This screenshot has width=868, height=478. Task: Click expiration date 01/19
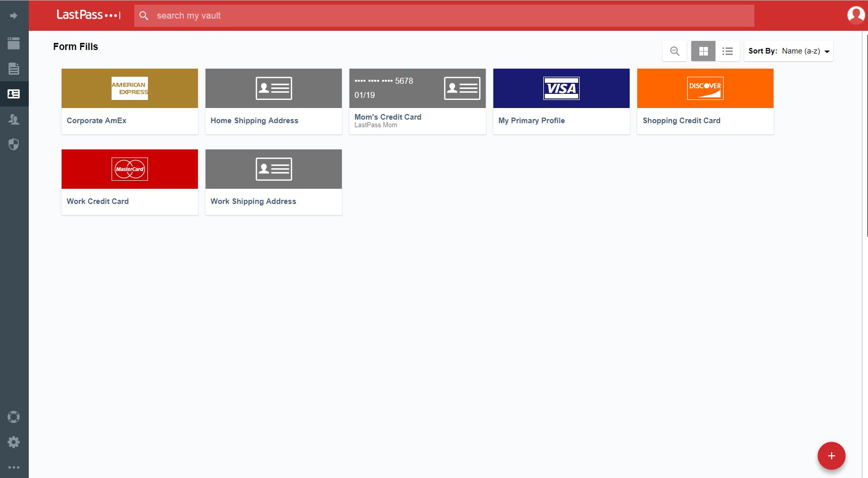click(365, 95)
